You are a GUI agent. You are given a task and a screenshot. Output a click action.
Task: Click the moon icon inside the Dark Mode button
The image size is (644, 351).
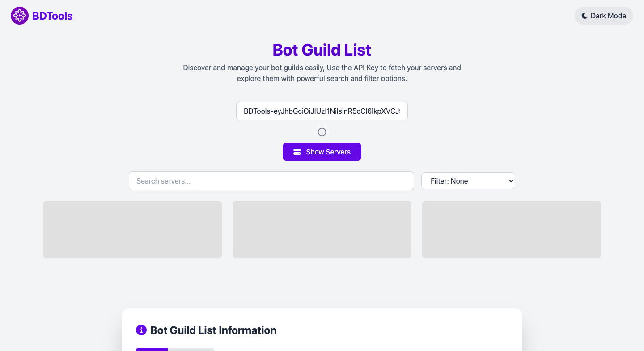pos(584,15)
